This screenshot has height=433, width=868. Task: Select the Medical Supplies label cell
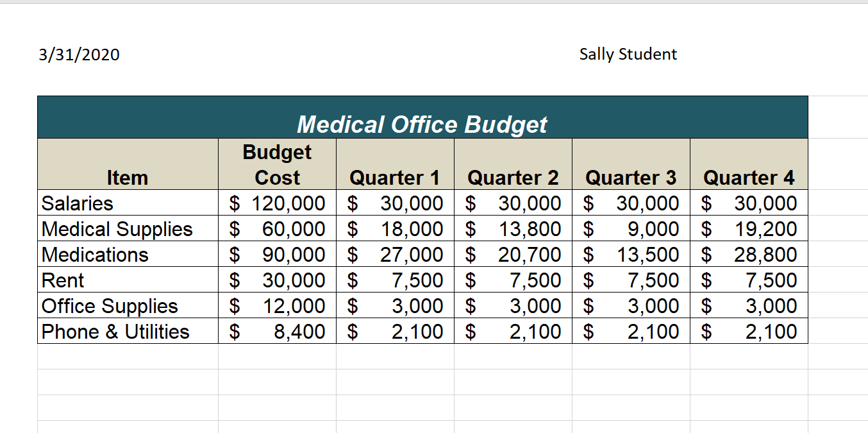(x=117, y=229)
